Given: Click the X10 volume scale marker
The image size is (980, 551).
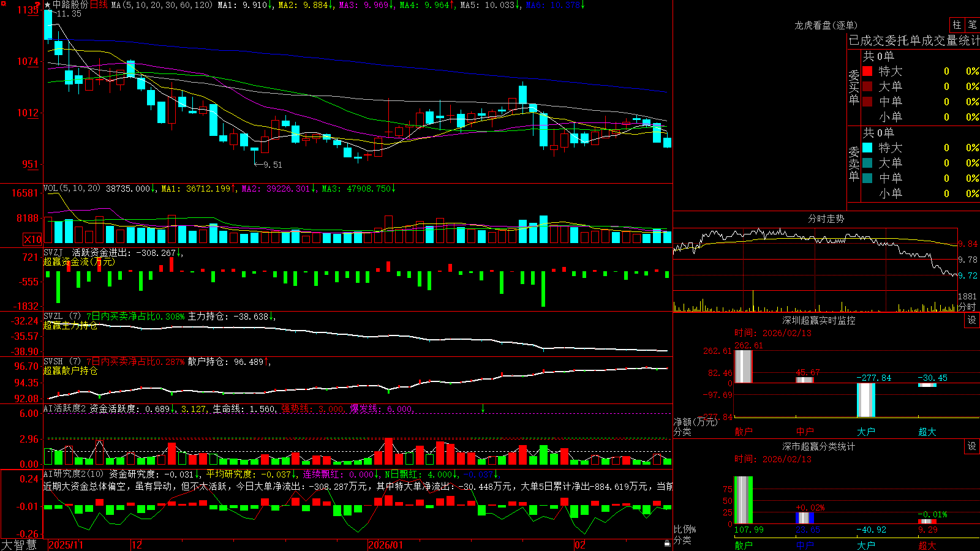Looking at the screenshot, I should click(32, 239).
